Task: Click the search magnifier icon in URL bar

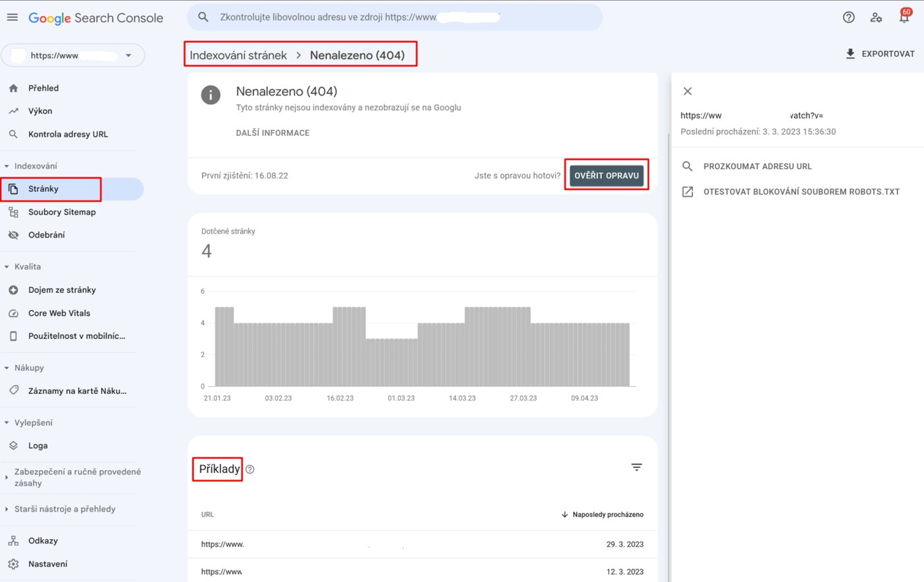Action: pyautogui.click(x=204, y=17)
